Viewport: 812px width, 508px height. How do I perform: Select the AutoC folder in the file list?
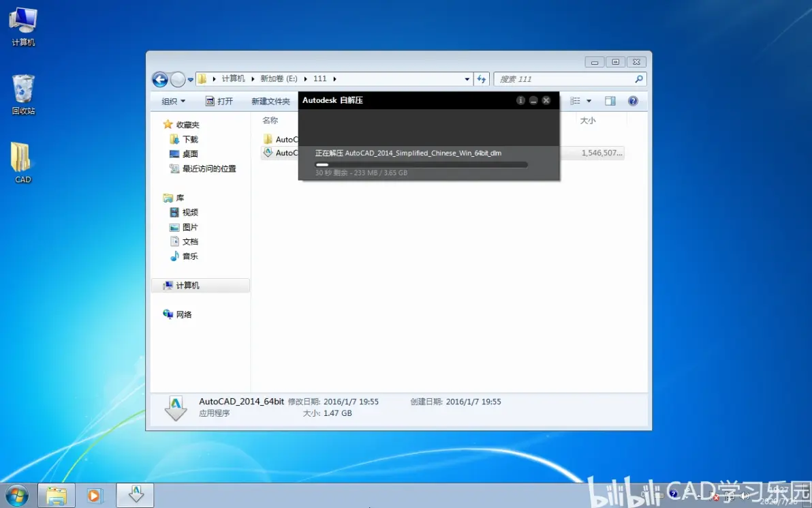click(280, 139)
